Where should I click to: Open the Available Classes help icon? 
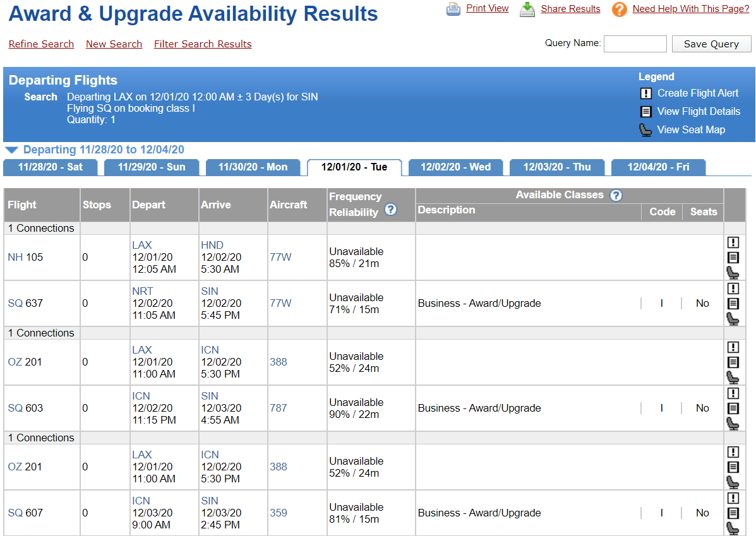tap(616, 195)
